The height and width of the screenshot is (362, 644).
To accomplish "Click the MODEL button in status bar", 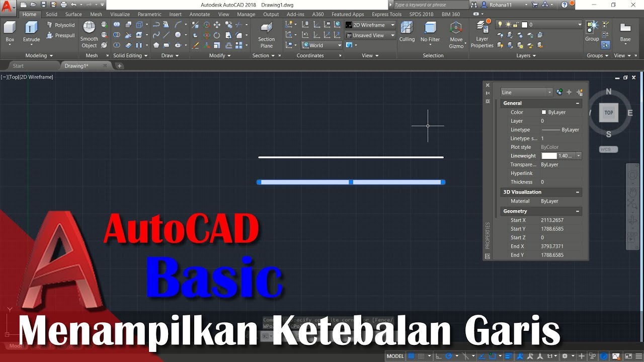I will 395,356.
